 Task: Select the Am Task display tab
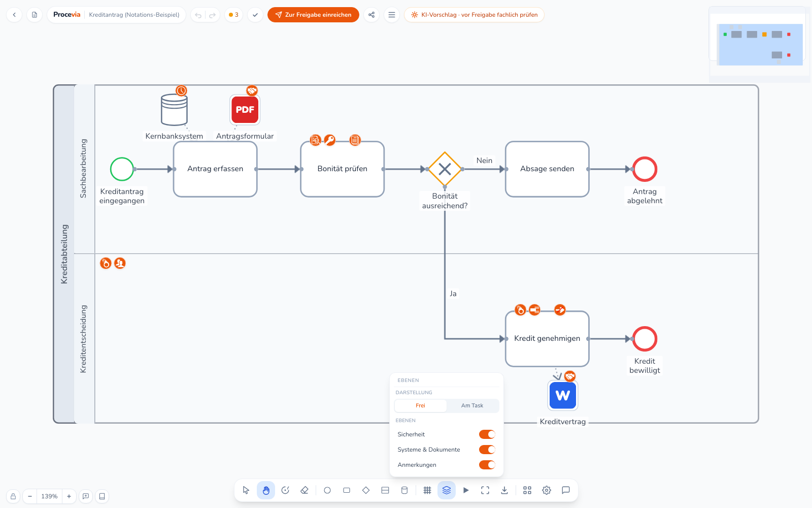pos(472,405)
